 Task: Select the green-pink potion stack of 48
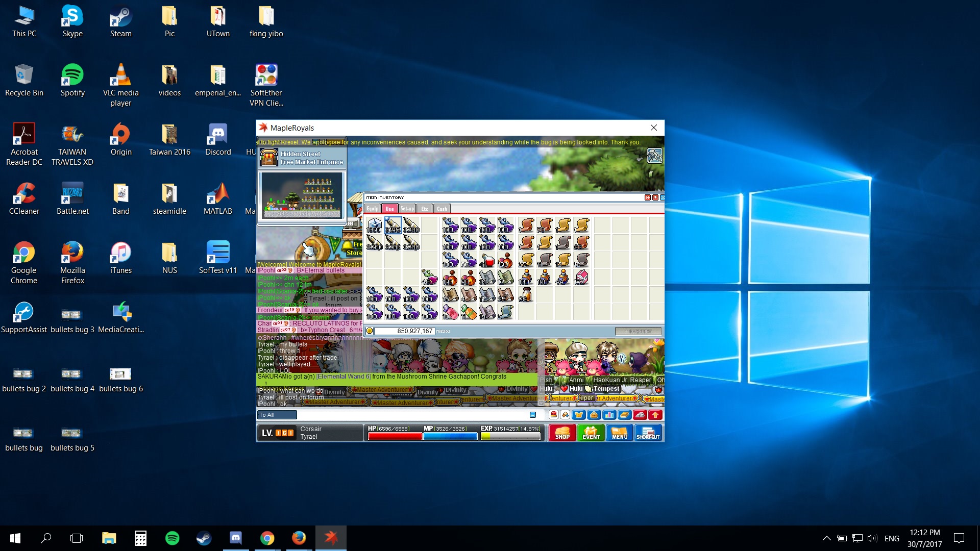point(429,278)
